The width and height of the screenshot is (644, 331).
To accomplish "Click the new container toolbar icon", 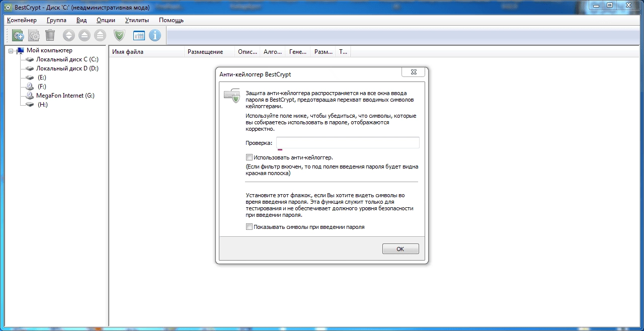I will (19, 35).
